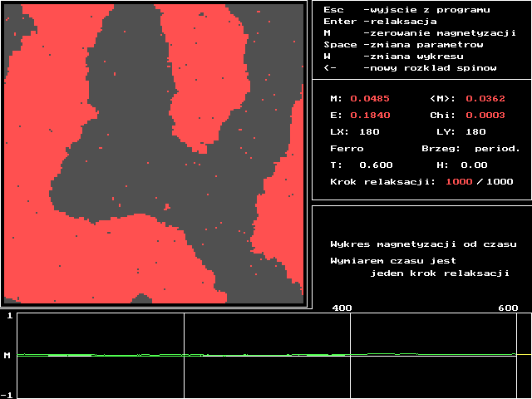Click the 'Brzeg: period.' boundary setting
Image resolution: width=532 pixels, height=399 pixels.
(471, 149)
